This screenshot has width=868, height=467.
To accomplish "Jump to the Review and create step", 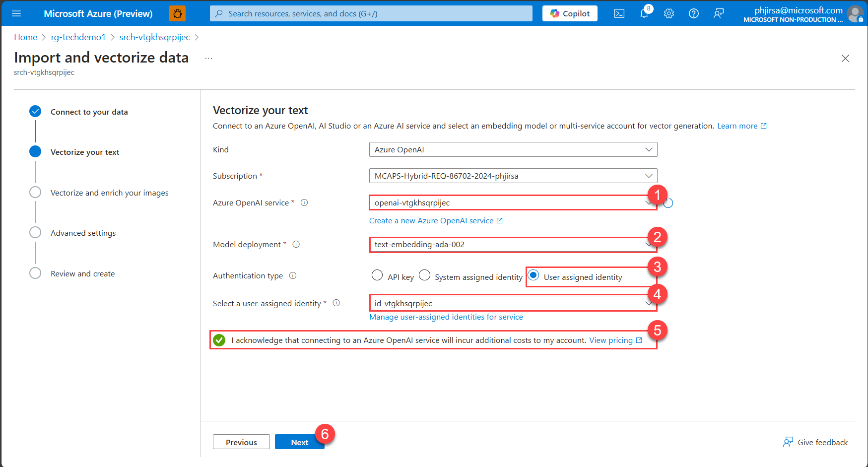I will pyautogui.click(x=82, y=273).
